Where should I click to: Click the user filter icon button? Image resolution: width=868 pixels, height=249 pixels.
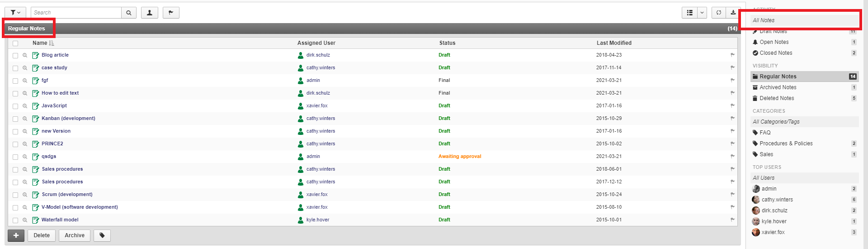(150, 13)
